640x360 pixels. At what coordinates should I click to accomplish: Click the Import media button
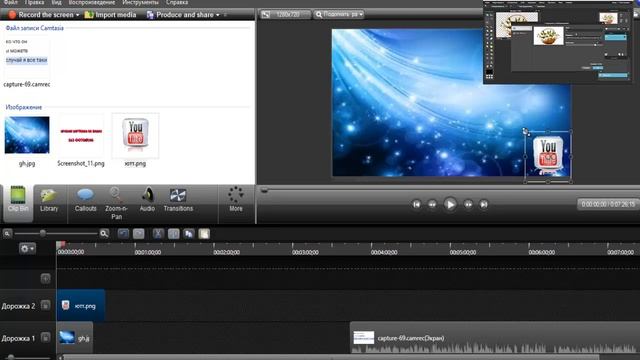coord(110,15)
